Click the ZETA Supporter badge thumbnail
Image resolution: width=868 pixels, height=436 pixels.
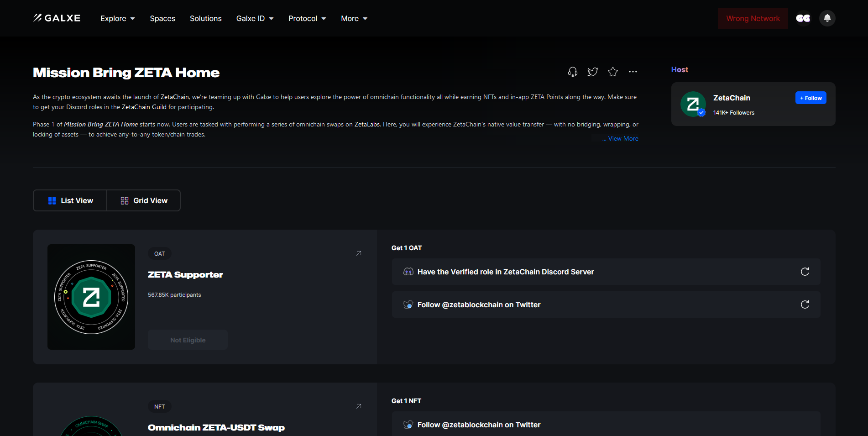(x=91, y=297)
